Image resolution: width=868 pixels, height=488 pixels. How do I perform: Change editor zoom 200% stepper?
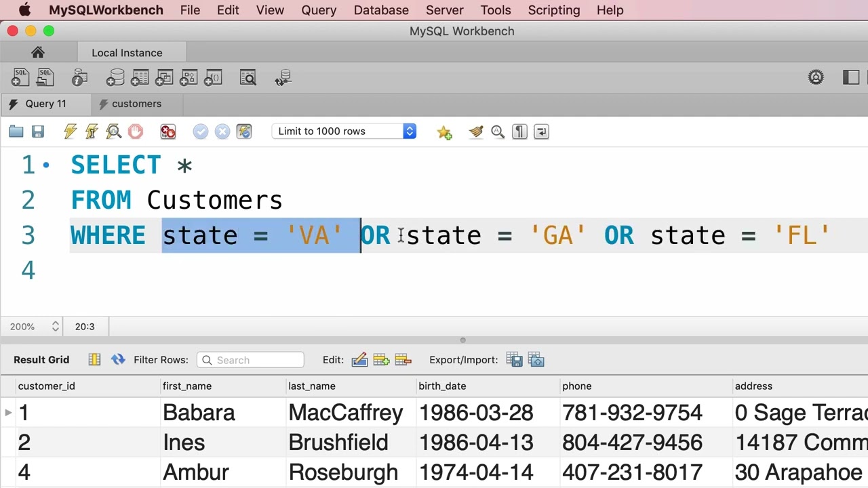pos(55,327)
